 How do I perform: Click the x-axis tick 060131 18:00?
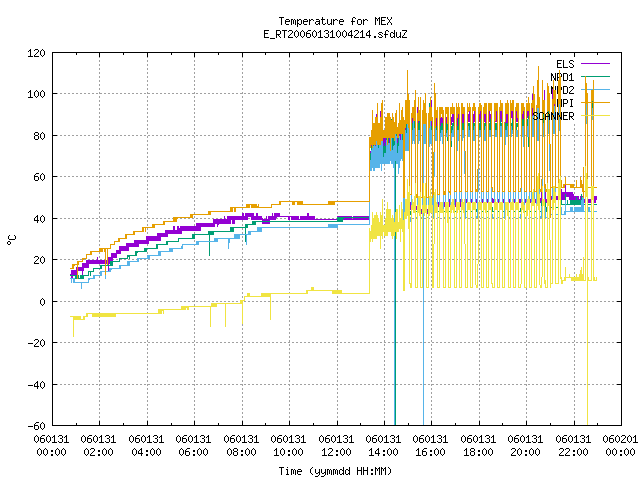(x=478, y=446)
